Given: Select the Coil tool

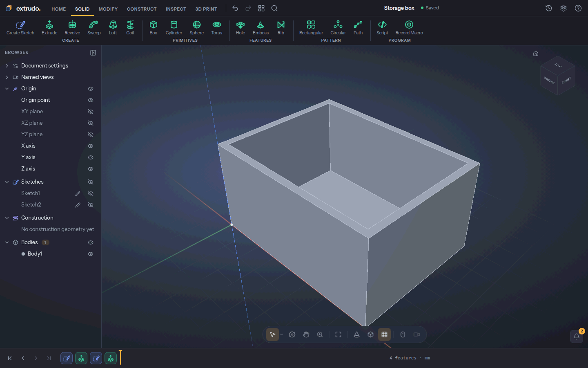Looking at the screenshot, I should click(130, 28).
